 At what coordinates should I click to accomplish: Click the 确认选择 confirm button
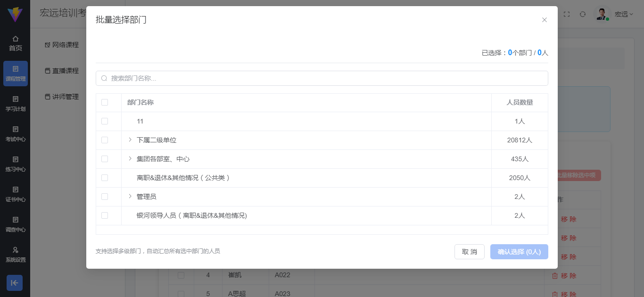pos(519,252)
